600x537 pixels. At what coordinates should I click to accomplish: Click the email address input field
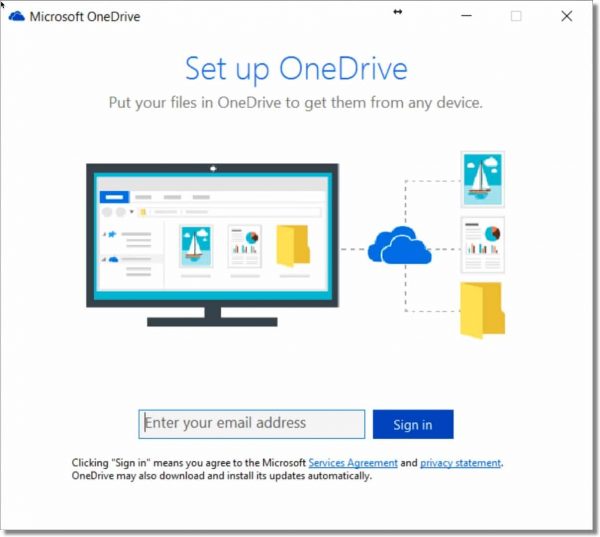click(x=251, y=424)
